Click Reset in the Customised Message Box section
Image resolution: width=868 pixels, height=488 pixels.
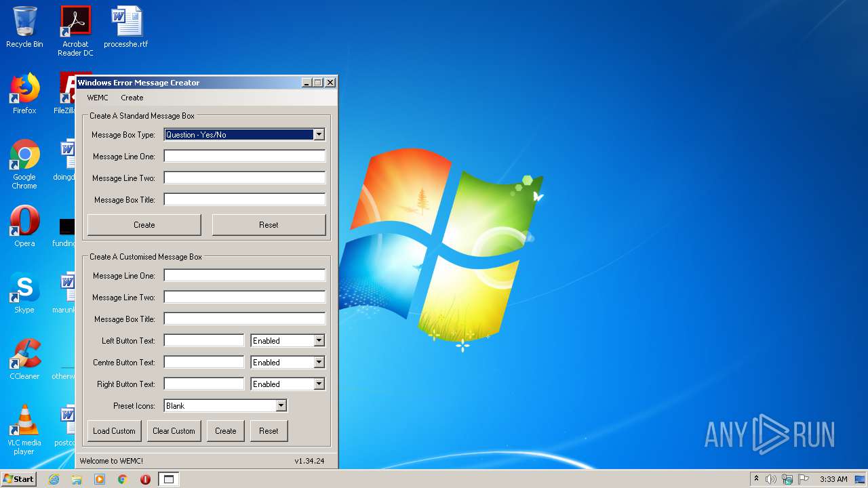(x=269, y=431)
